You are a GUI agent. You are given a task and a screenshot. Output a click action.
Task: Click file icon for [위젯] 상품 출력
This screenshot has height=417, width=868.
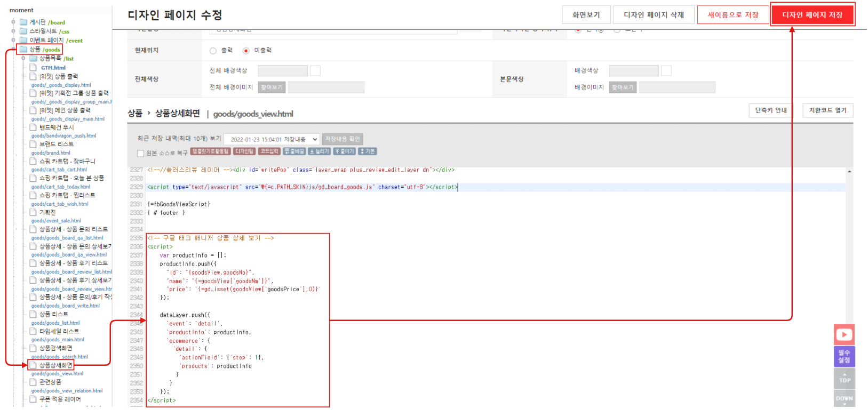[x=33, y=76]
